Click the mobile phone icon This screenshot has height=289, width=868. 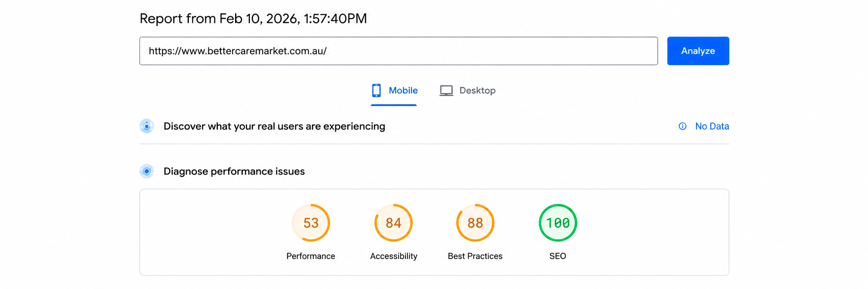[376, 91]
